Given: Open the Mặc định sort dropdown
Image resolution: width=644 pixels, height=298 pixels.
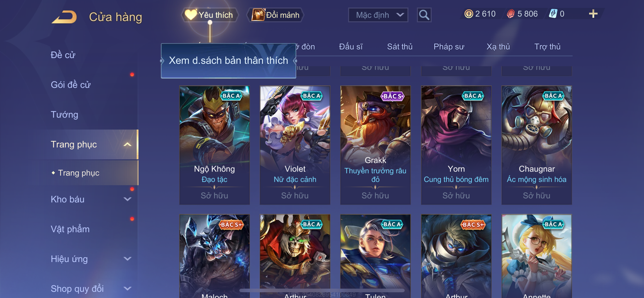Looking at the screenshot, I should [378, 15].
